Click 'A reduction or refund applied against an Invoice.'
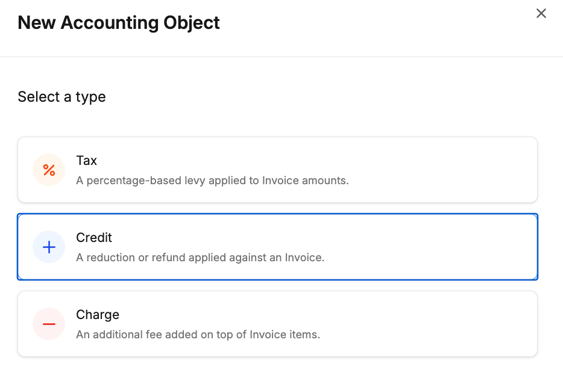Image resolution: width=563 pixels, height=372 pixels. point(200,257)
